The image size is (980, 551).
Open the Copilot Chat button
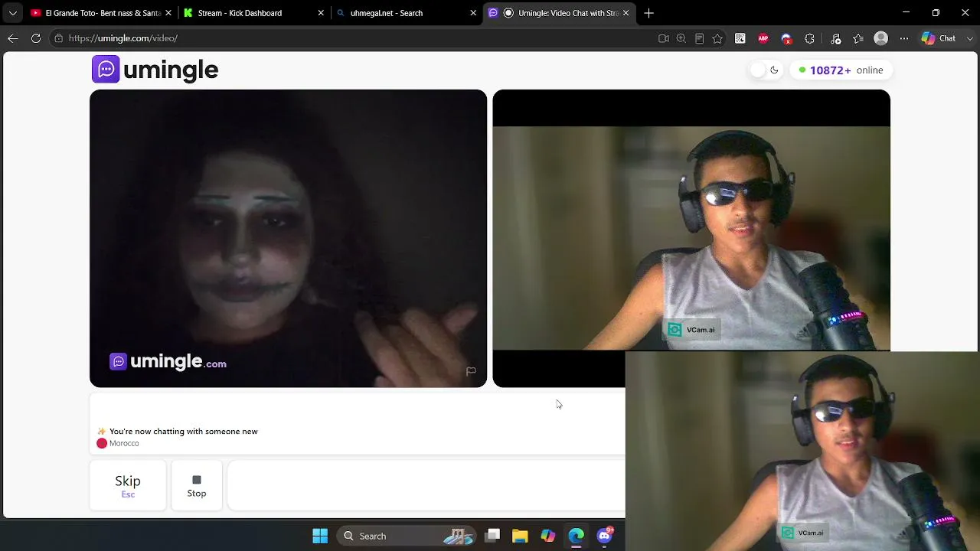(939, 38)
